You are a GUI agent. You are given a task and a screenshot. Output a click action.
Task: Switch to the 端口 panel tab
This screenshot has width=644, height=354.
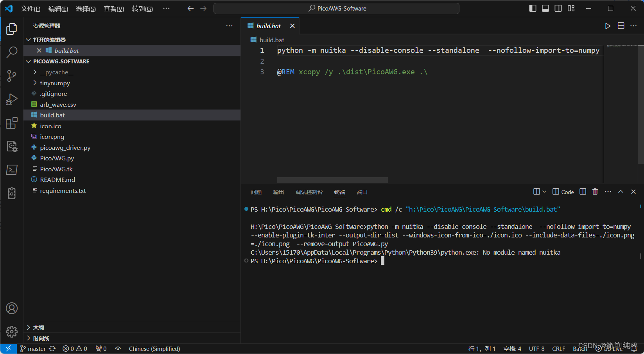[x=362, y=192]
